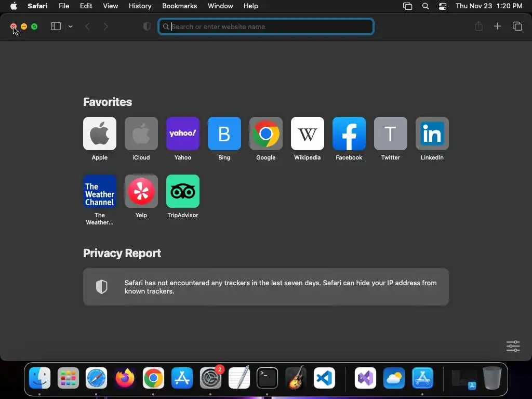Open the toolbar Privacy Report shield

coord(147,26)
